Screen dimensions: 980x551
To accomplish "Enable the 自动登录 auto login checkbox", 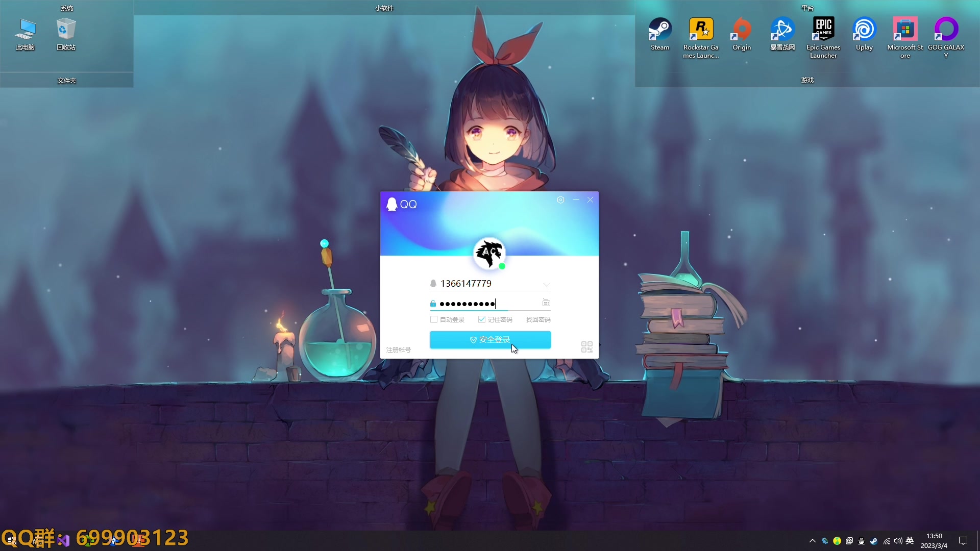I will pos(434,319).
